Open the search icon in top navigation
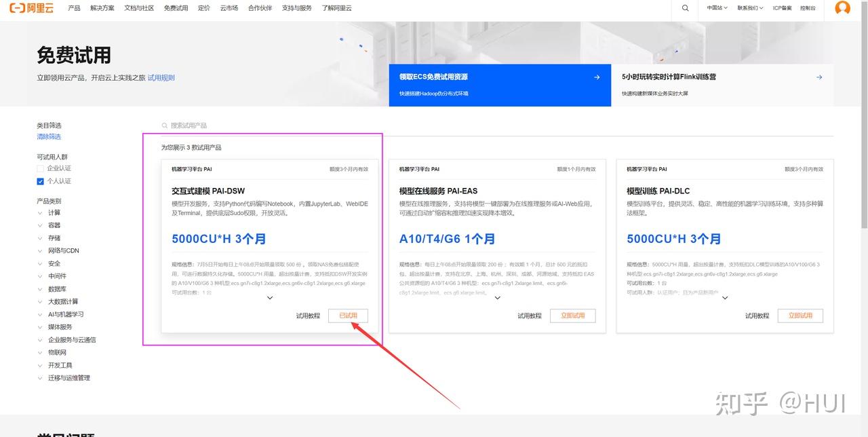 tap(684, 8)
